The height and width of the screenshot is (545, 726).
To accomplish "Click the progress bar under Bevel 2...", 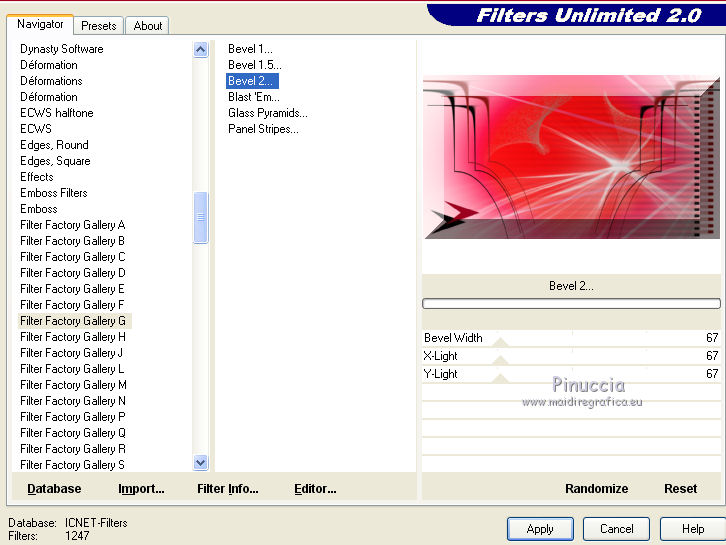I will click(571, 303).
